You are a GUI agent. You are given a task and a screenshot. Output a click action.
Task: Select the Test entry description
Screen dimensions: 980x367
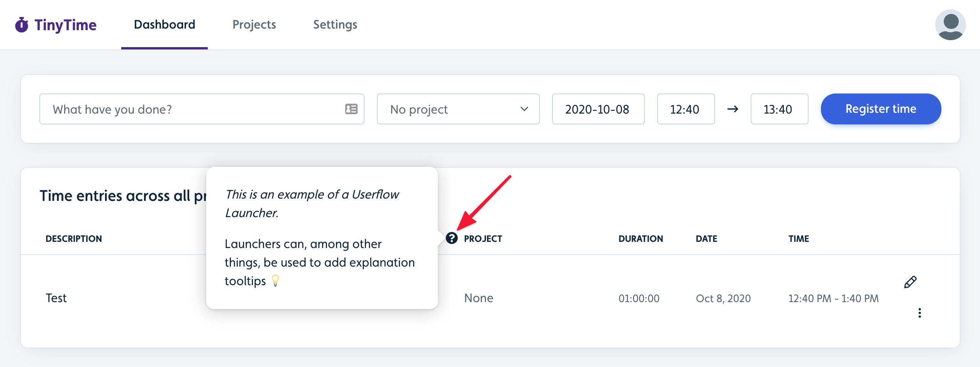(56, 298)
